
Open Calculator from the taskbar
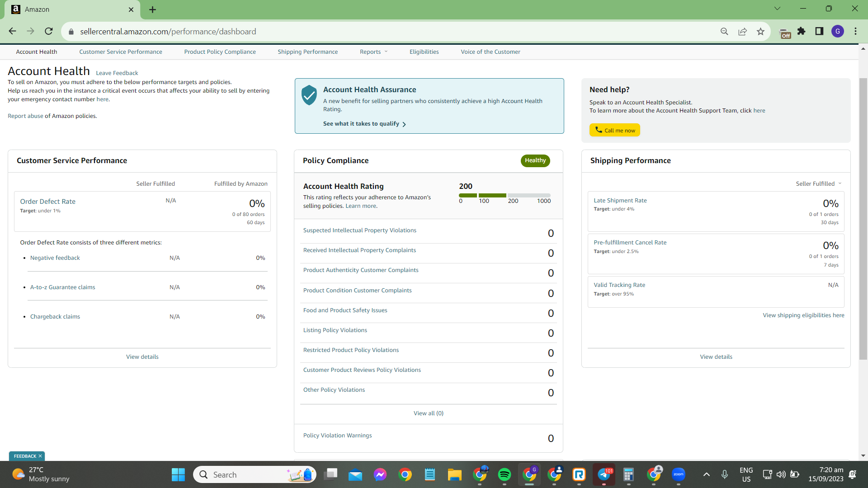pos(629,474)
